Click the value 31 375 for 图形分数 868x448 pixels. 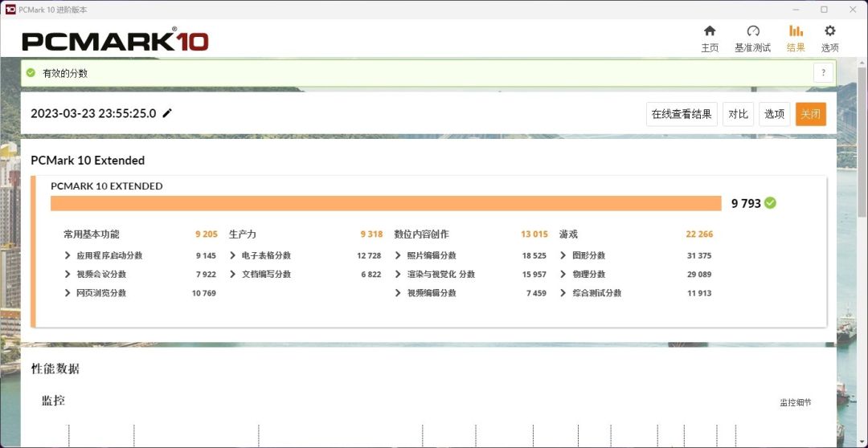click(699, 255)
